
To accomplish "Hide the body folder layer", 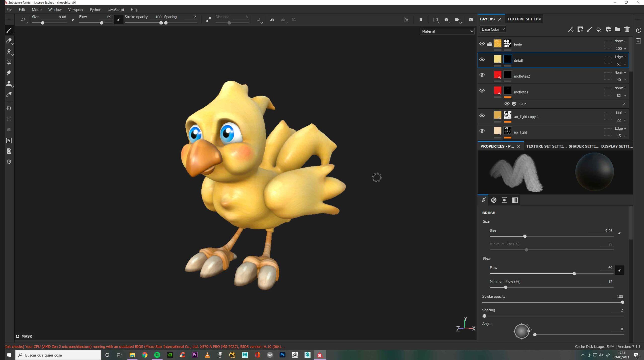I will point(482,44).
